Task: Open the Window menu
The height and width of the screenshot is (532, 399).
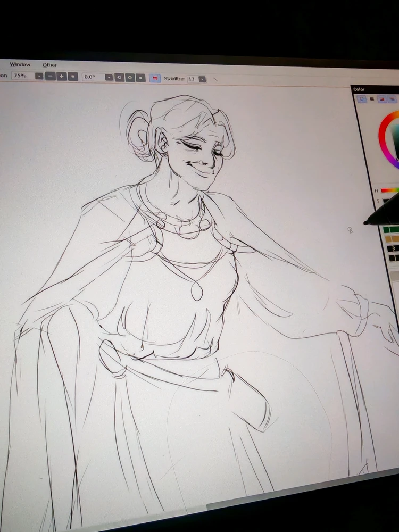Action: 20,64
